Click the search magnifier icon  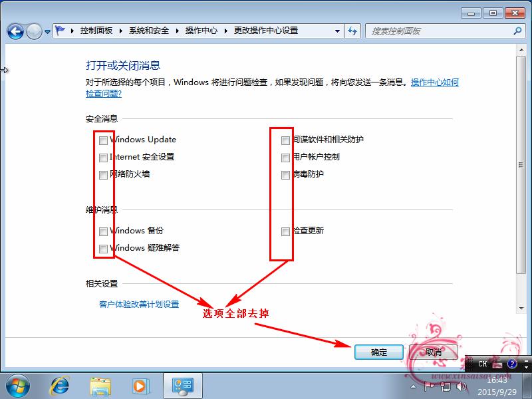pos(517,31)
